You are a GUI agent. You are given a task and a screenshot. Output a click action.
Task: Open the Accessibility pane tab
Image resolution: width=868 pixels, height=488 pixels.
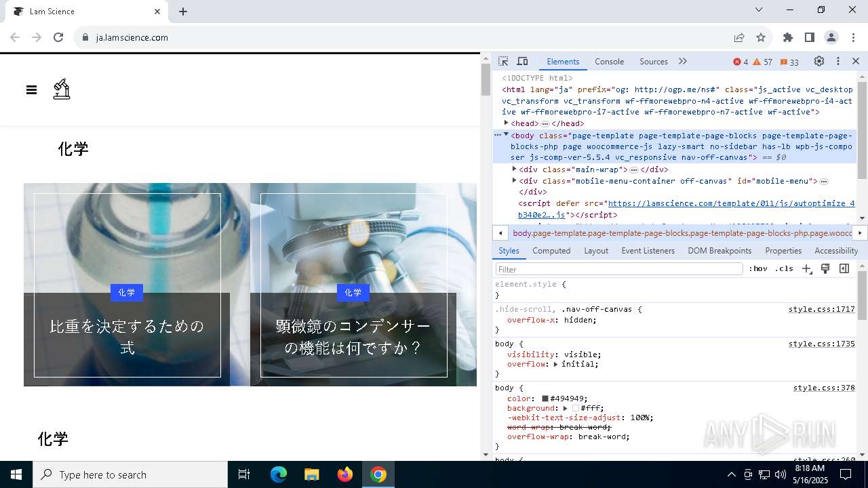coord(836,251)
